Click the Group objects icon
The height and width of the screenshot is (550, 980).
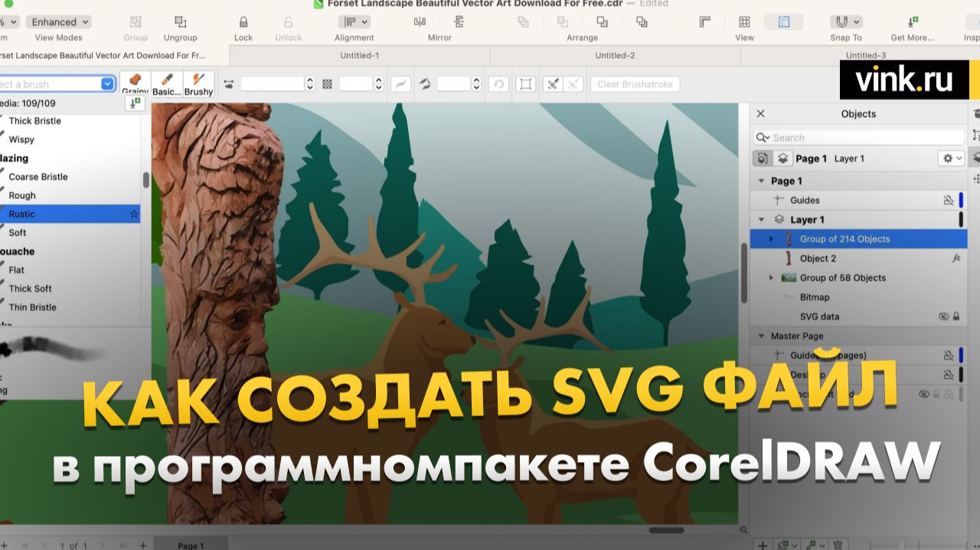tap(136, 22)
